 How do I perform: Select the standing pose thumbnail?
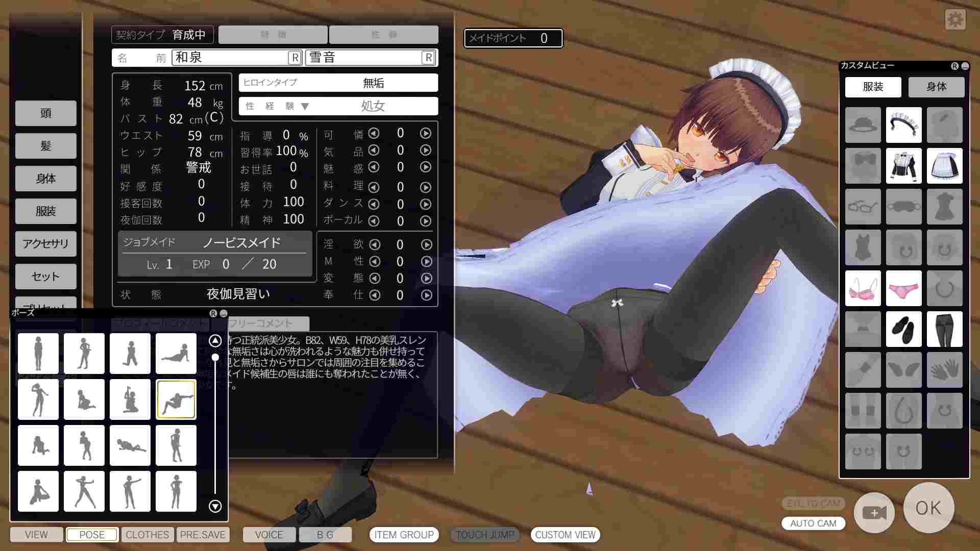pos(38,353)
